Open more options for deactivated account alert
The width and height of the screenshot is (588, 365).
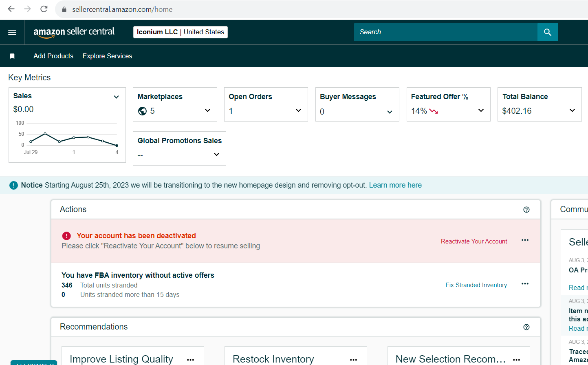[525, 240]
